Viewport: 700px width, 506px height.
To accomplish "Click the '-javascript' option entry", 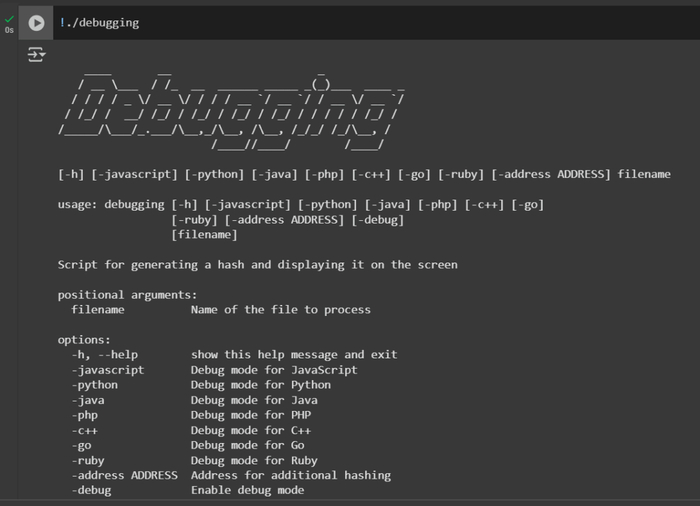I will (x=107, y=370).
